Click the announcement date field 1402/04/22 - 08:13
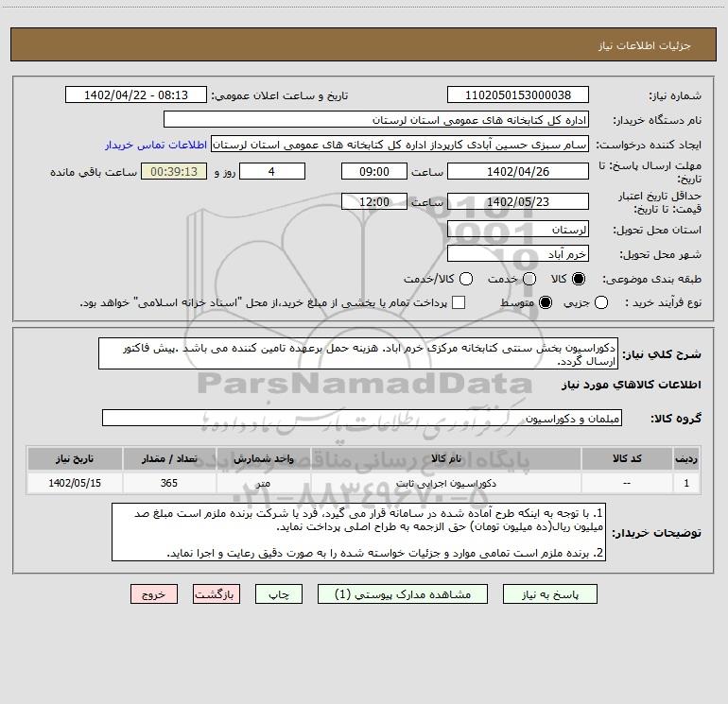The image size is (728, 704). coord(135,94)
